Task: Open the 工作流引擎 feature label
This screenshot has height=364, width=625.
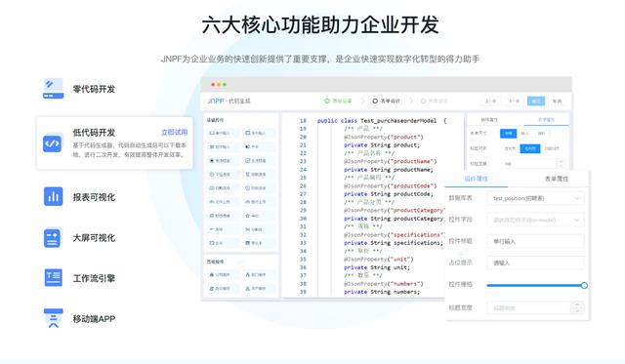Action: tap(94, 278)
